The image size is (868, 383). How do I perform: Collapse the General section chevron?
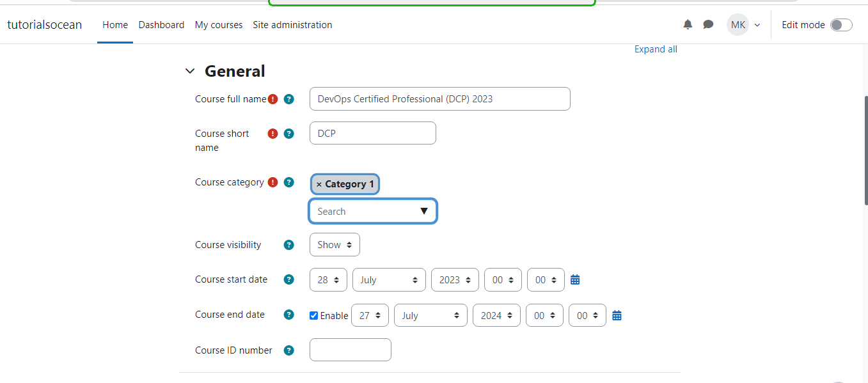[189, 71]
